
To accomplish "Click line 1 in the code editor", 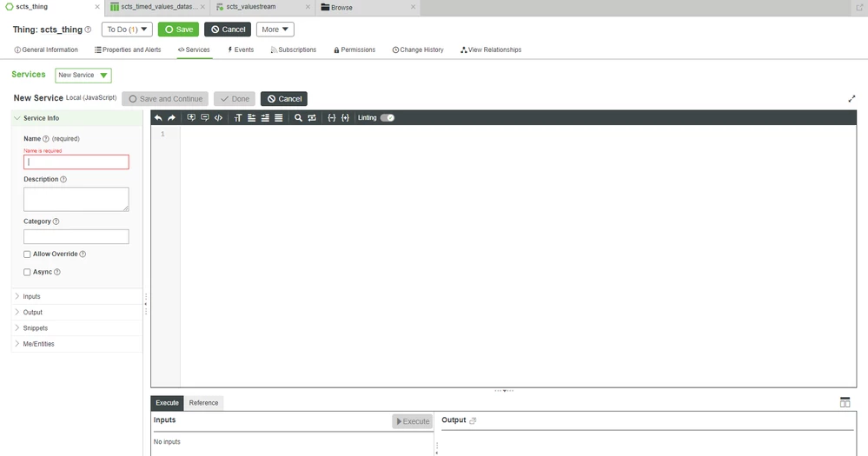I will coord(518,134).
